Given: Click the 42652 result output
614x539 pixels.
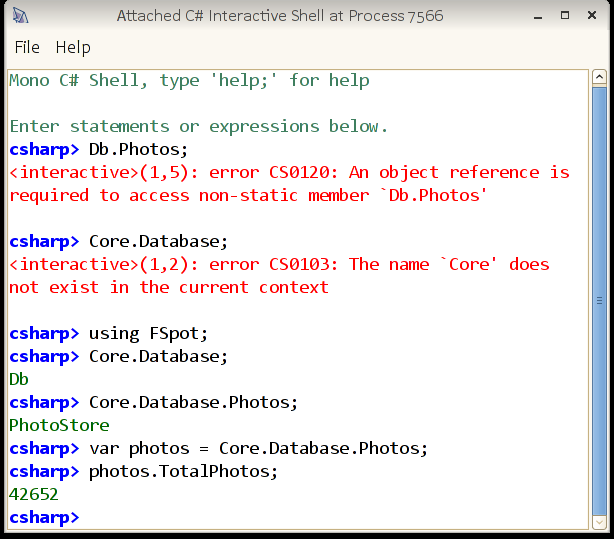Looking at the screenshot, I should [x=34, y=494].
